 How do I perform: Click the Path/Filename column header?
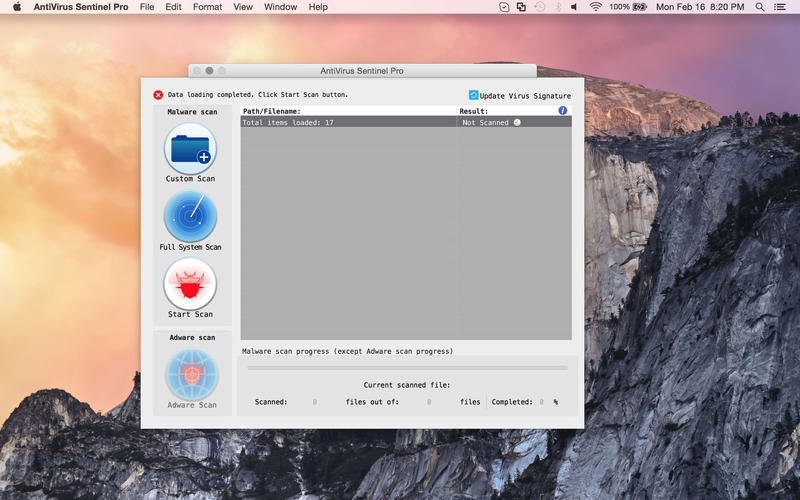[271, 111]
